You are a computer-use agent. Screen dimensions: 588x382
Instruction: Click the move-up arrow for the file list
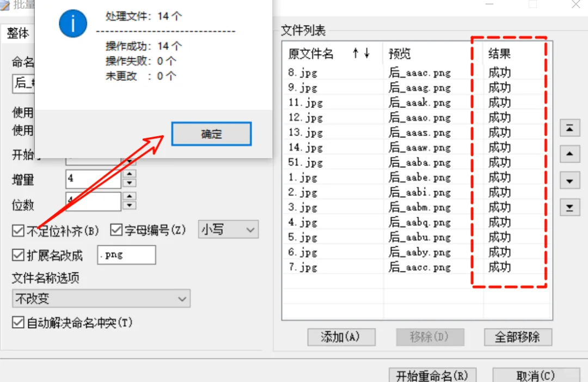[569, 154]
